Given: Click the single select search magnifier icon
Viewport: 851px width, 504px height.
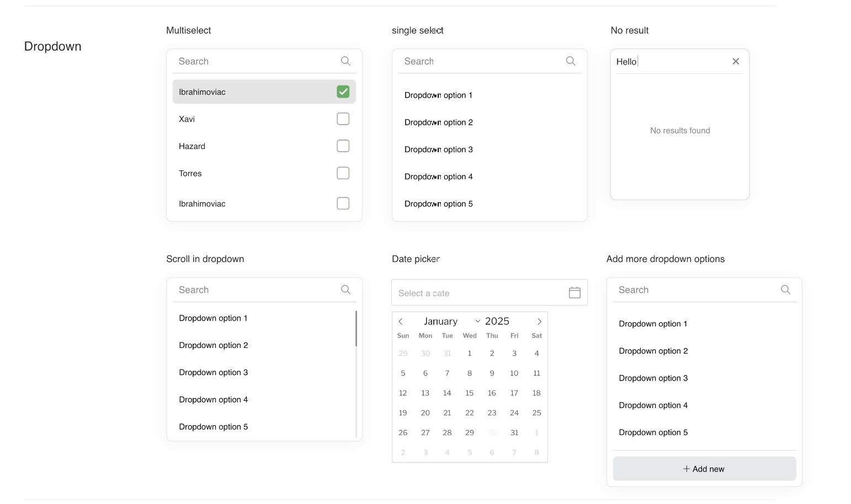Looking at the screenshot, I should 571,61.
